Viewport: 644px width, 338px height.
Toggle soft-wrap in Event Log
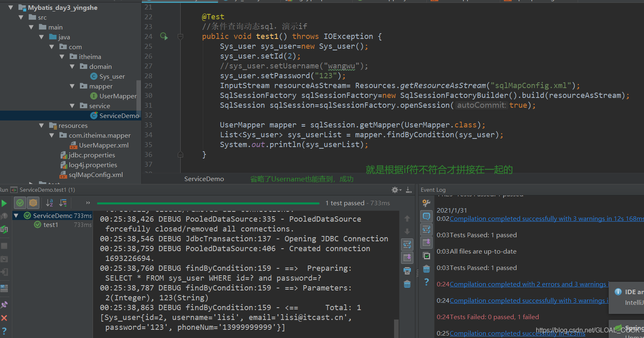[426, 229]
